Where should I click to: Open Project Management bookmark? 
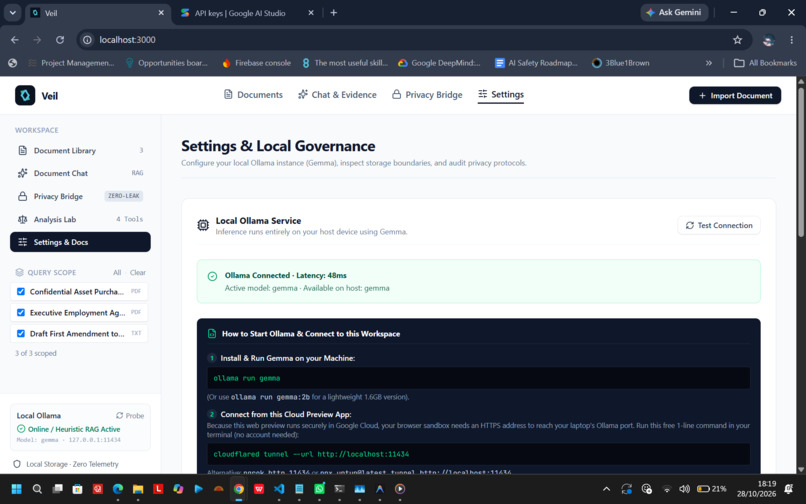70,63
